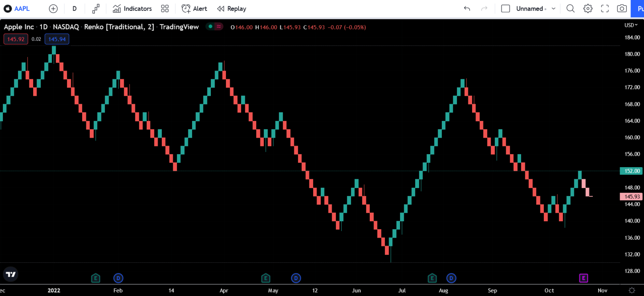
Task: Create a new Alert
Action: tap(194, 8)
